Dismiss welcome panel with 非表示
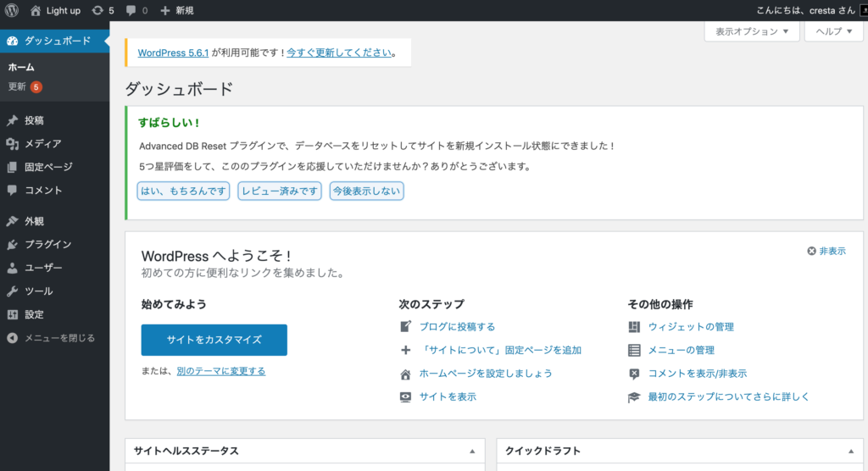The width and height of the screenshot is (868, 471). (x=826, y=252)
